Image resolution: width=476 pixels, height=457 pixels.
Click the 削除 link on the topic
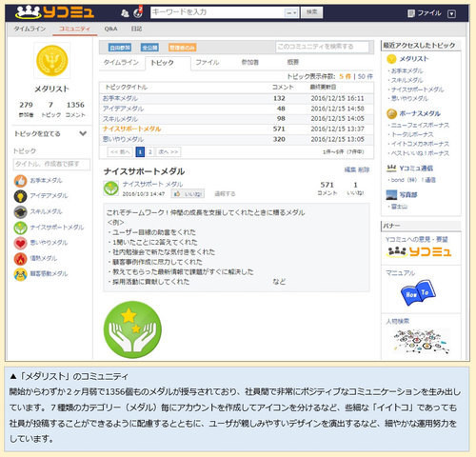click(x=364, y=169)
